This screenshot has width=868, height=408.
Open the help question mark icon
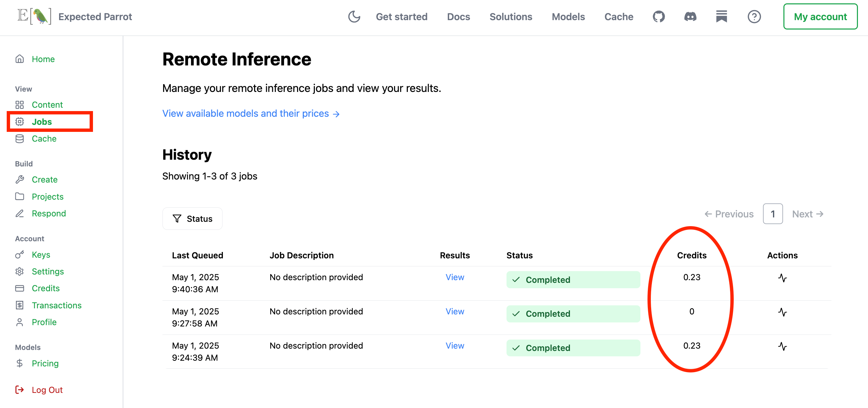click(x=754, y=16)
